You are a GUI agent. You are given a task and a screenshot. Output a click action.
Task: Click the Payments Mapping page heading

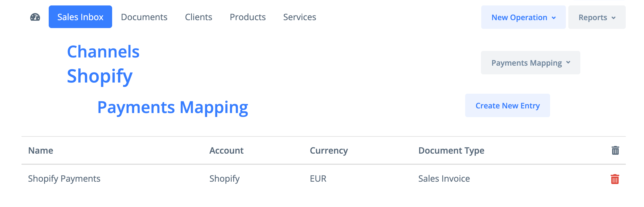(173, 107)
